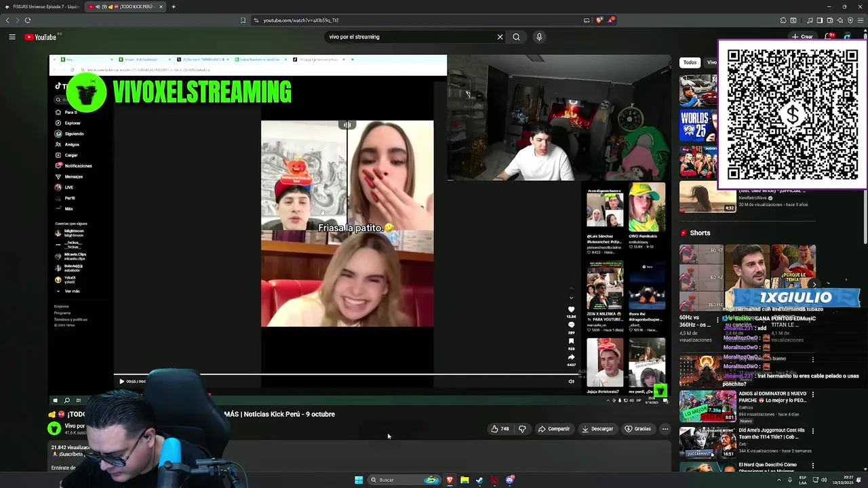Viewport: 868px width, 488px height.
Task: Clear the search box text
Action: point(500,37)
